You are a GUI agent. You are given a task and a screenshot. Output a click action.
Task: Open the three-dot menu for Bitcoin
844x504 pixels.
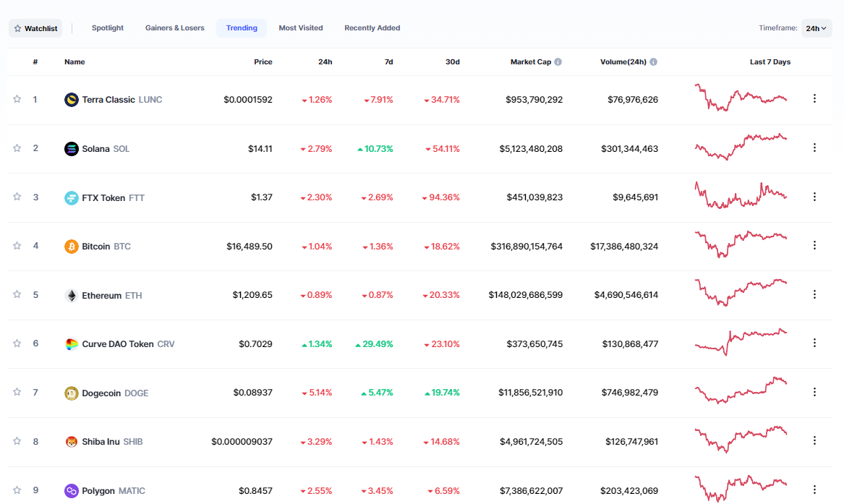click(814, 245)
